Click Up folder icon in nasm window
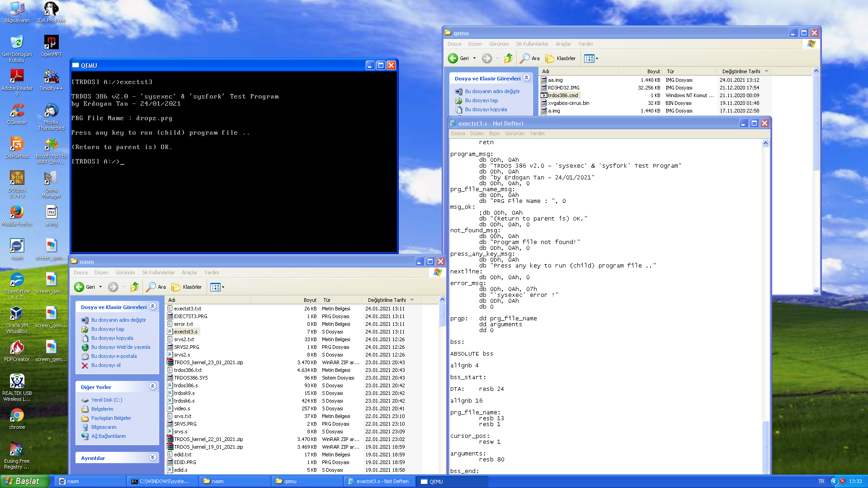 tap(134, 287)
